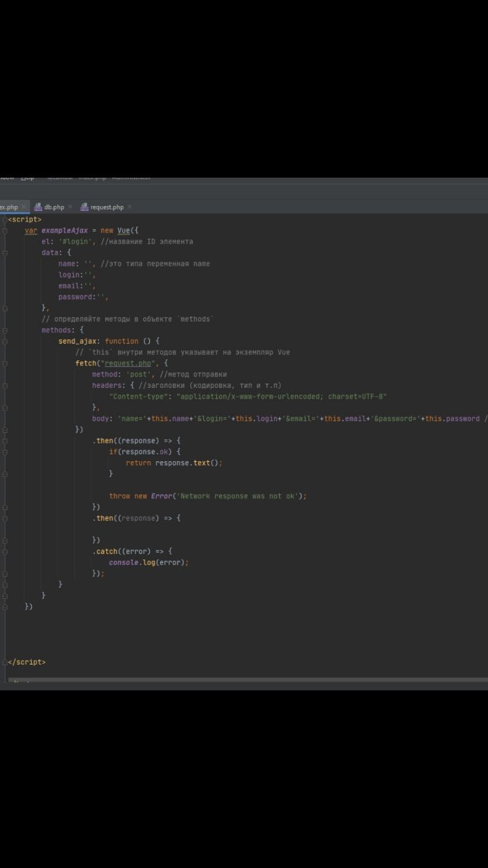Close the db.php tab
This screenshot has height=868, width=488.
[x=70, y=207]
